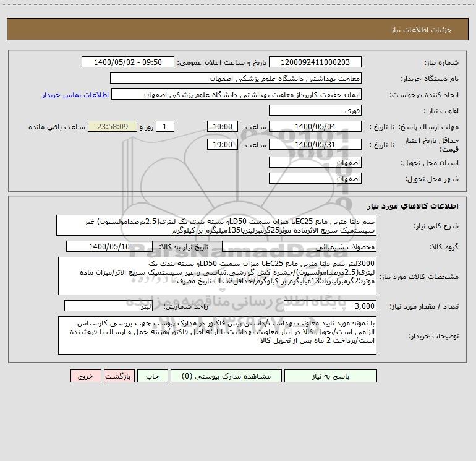This screenshot has height=461, width=476.
Task: Click the اطلاعات کالاهای مورد نیاز section heading
Action: (x=413, y=206)
